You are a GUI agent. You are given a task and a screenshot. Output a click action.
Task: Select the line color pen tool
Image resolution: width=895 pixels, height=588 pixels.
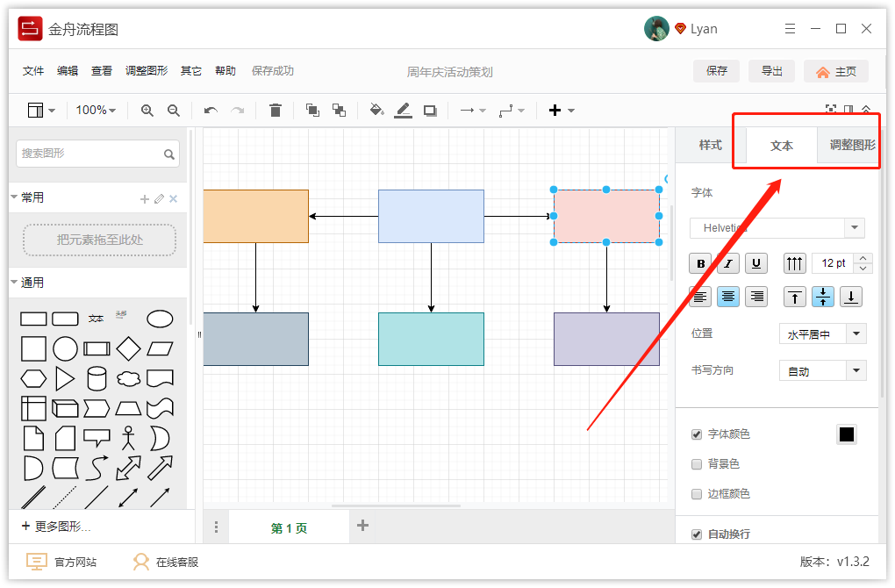coord(403,110)
